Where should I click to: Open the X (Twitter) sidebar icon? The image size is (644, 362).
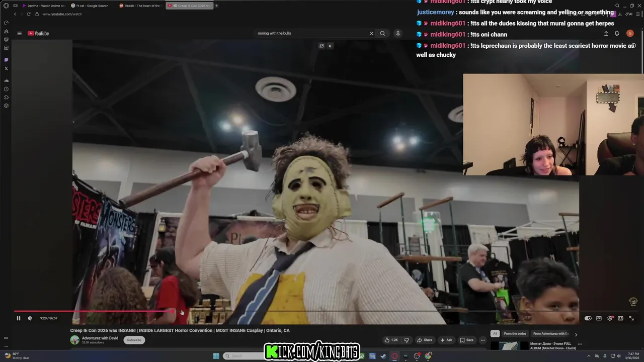point(6,68)
